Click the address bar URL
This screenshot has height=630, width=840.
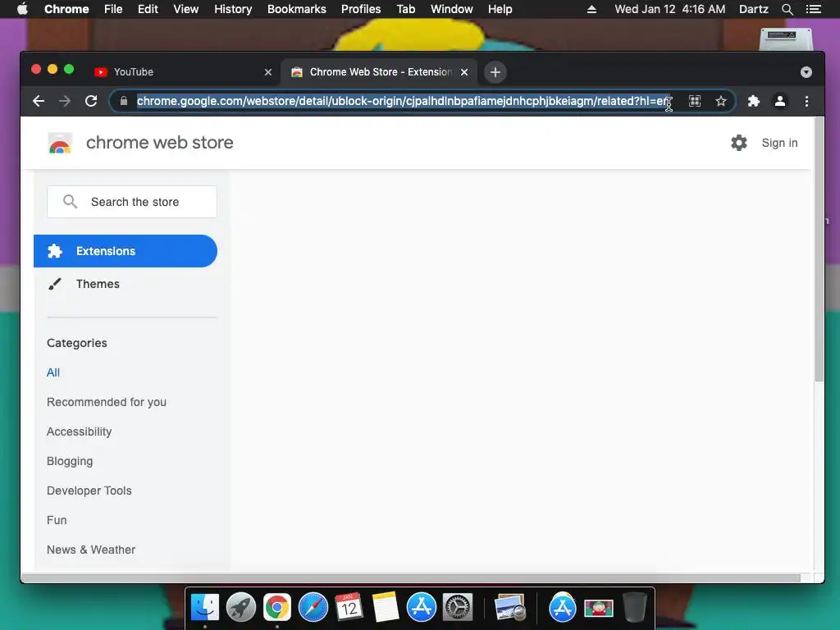click(x=403, y=101)
